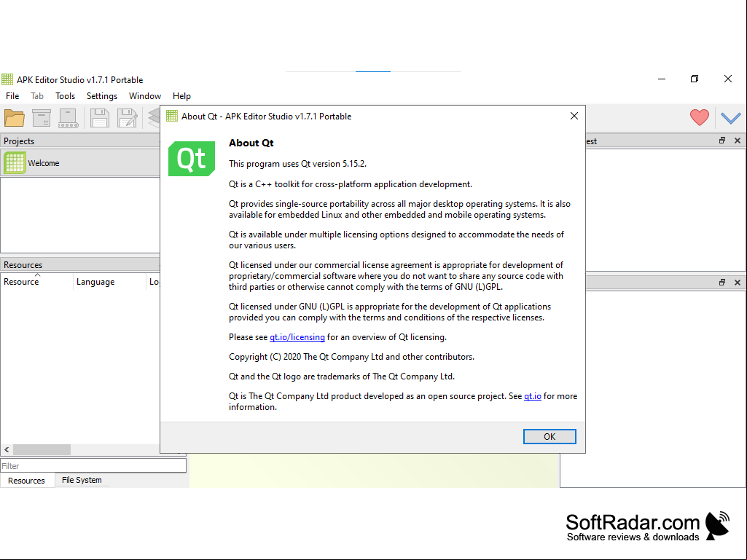Click the green Qt logo in the dialog

192,159
